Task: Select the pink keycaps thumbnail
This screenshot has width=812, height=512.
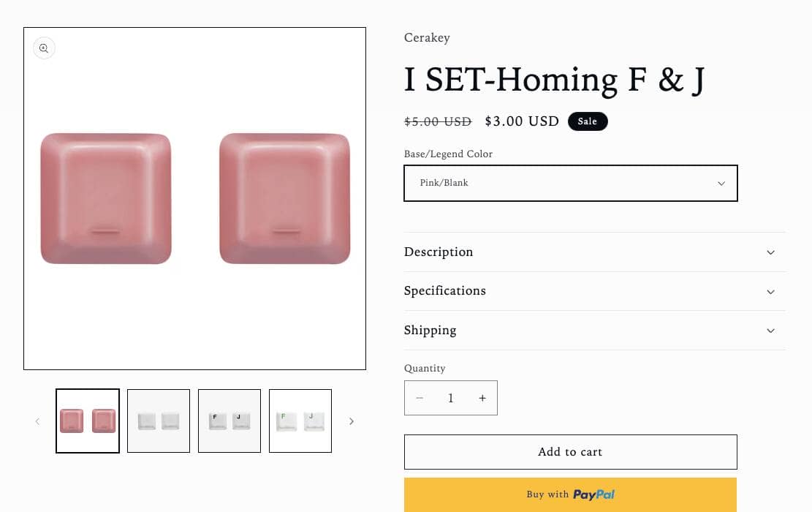Action: [x=88, y=421]
